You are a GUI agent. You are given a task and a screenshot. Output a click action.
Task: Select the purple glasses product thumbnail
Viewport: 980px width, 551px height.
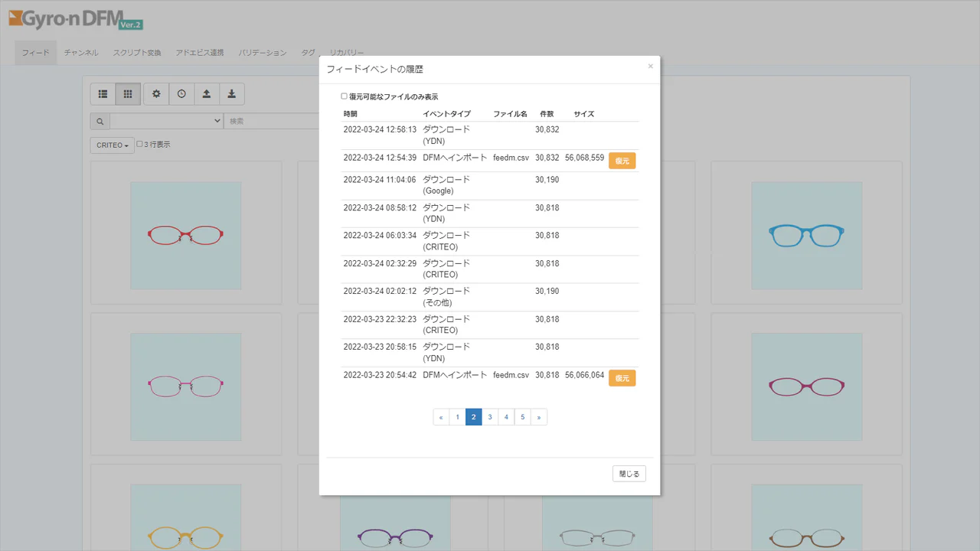coord(395,522)
